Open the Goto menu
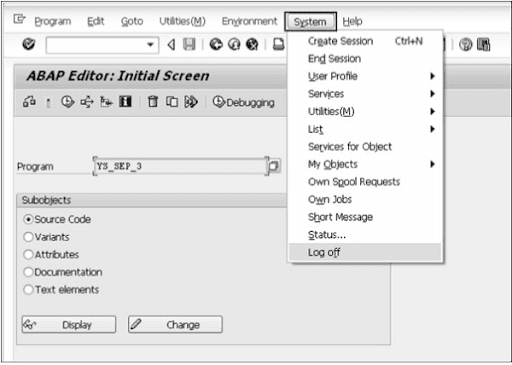 coord(132,21)
